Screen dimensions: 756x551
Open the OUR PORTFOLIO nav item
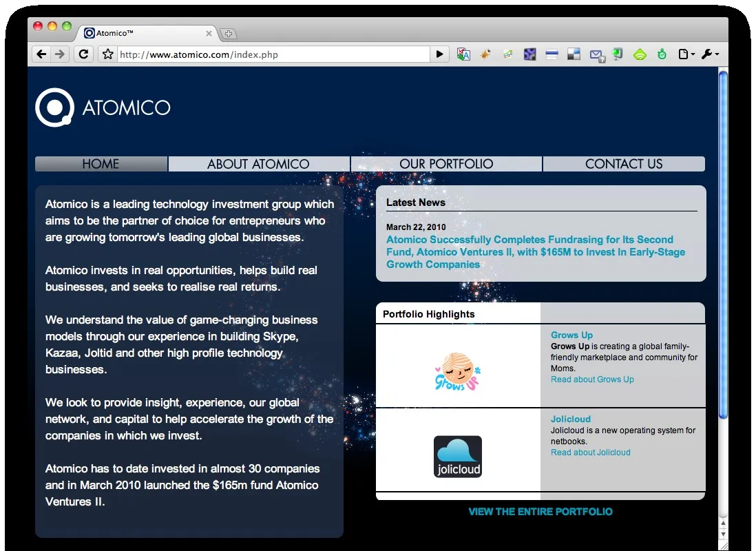[446, 164]
